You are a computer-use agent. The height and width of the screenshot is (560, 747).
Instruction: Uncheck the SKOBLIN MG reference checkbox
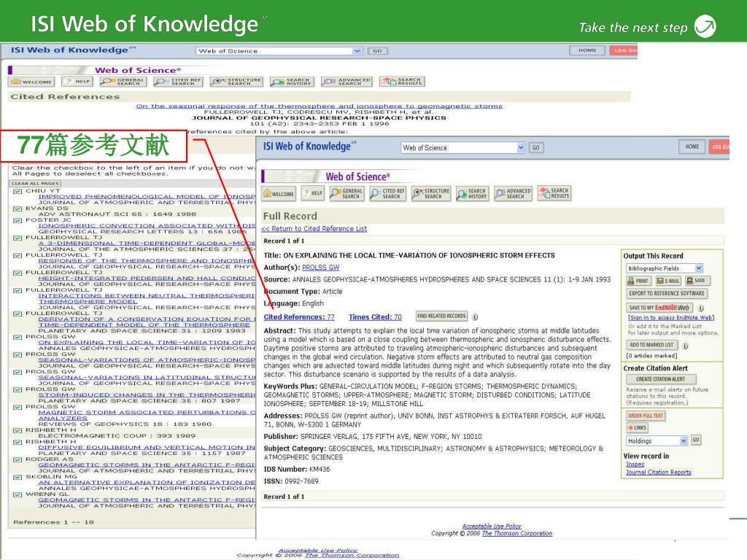[18, 477]
